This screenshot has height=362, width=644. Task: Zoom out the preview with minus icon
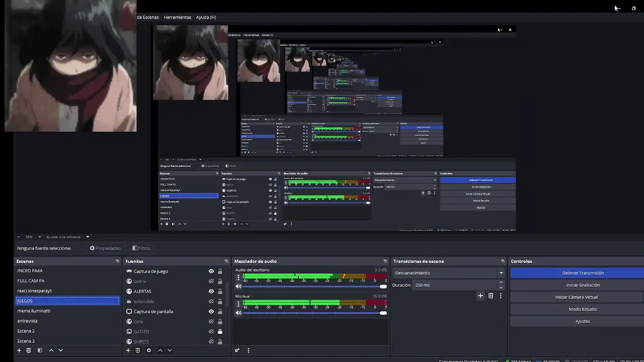[19, 237]
